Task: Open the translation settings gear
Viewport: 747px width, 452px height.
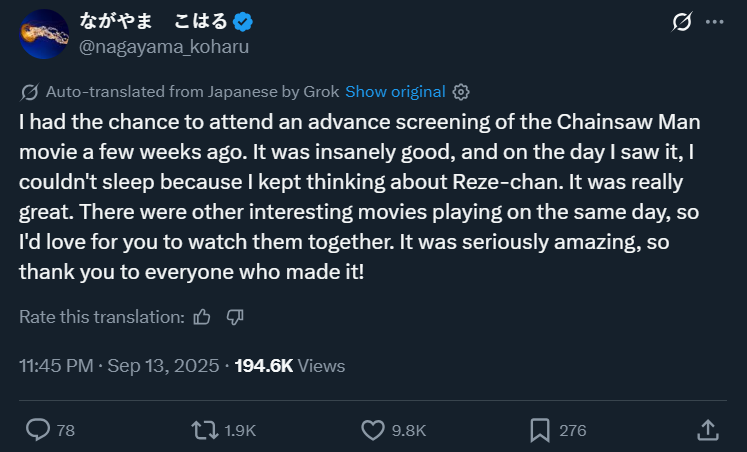Action: [461, 92]
